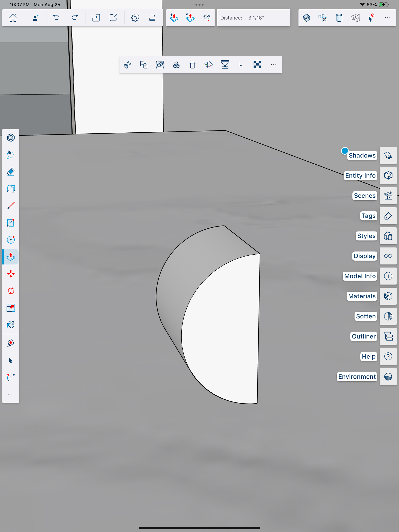Toggle the Display glasses panel
The image size is (399, 532).
pyautogui.click(x=388, y=256)
